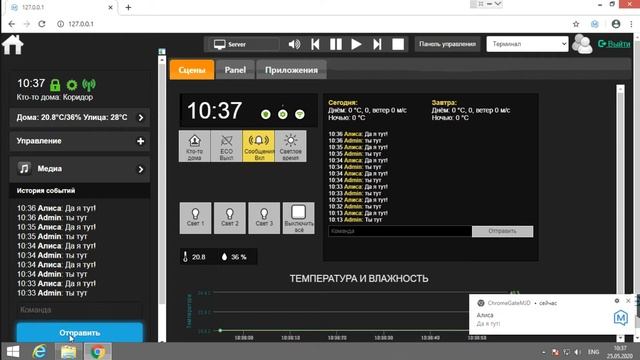
Task: Click the thermometer 20.8 reading
Action: pos(194,257)
